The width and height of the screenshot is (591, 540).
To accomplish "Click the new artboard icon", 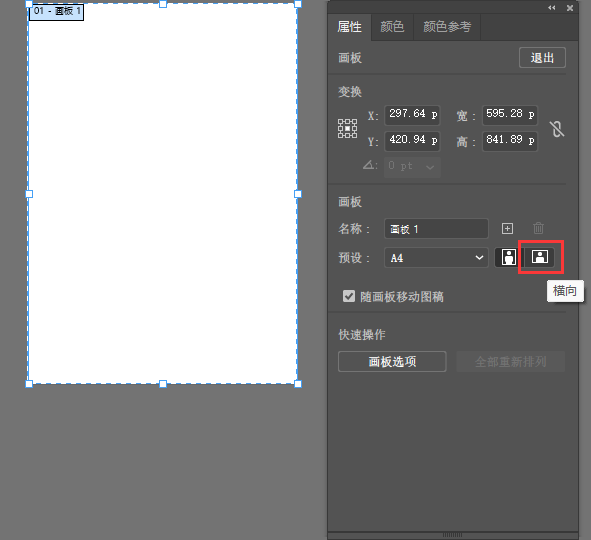I will point(507,228).
